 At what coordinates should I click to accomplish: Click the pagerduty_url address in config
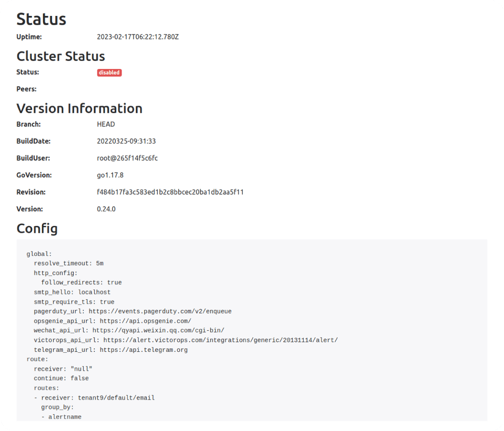160,312
